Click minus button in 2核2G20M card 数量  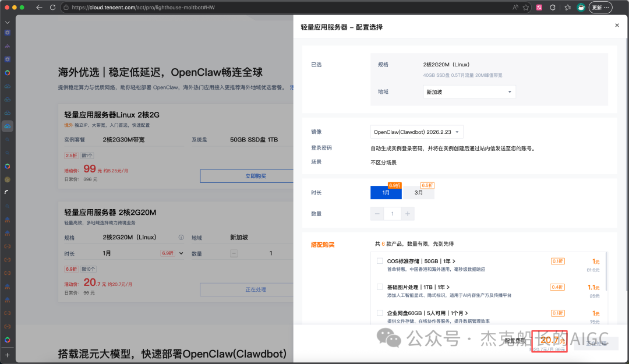tap(234, 253)
